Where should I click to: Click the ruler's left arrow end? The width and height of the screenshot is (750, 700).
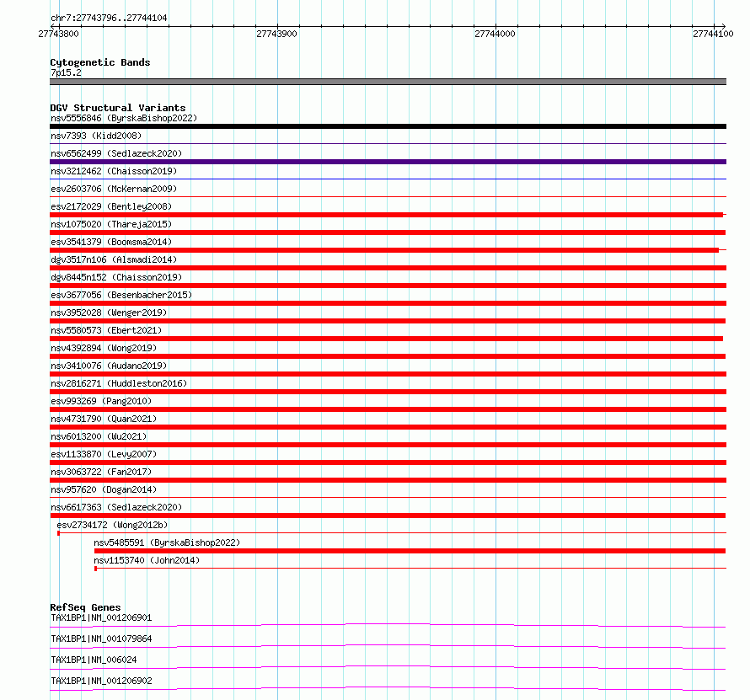coord(51,26)
